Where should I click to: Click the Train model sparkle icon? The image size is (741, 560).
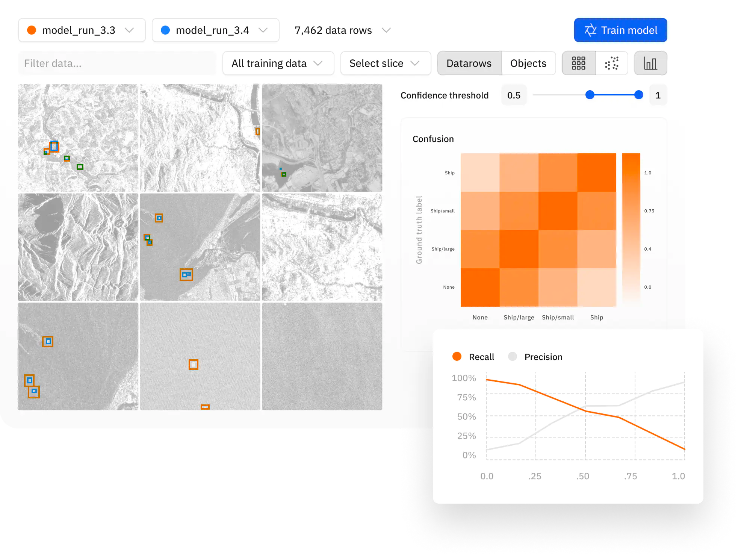[x=590, y=30]
